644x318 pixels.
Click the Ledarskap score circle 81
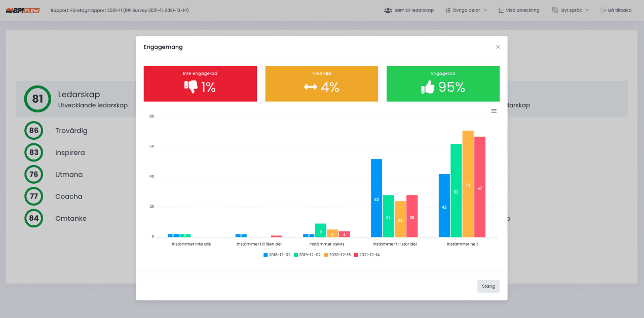(37, 99)
